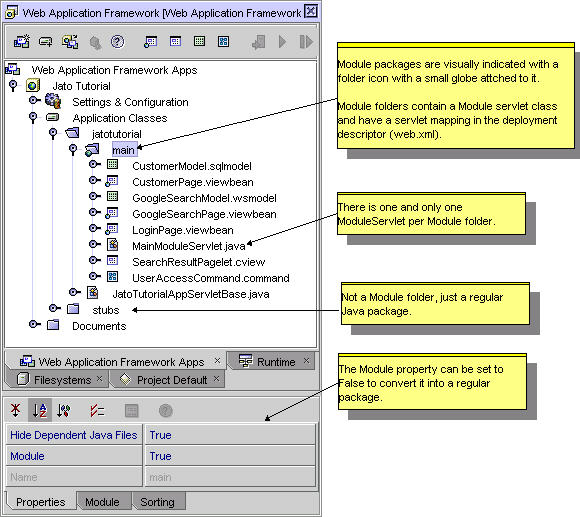The image size is (580, 517).
Task: Toggle sort by type properties button
Action: click(x=64, y=410)
